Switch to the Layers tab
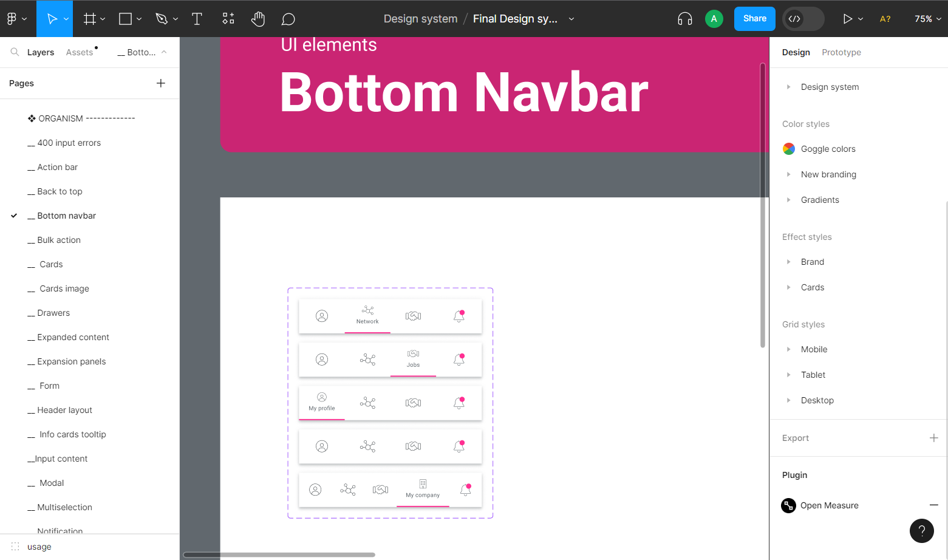Screen dimensions: 948x560 click(41, 52)
